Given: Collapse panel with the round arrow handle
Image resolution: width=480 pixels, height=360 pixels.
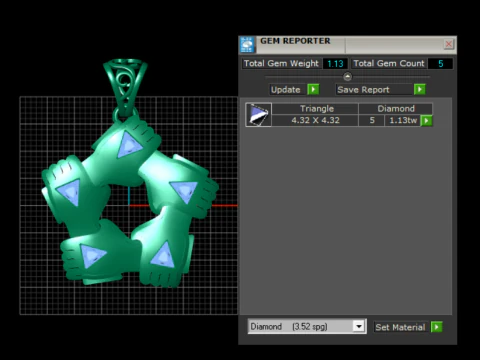Looking at the screenshot, I should coord(347,77).
